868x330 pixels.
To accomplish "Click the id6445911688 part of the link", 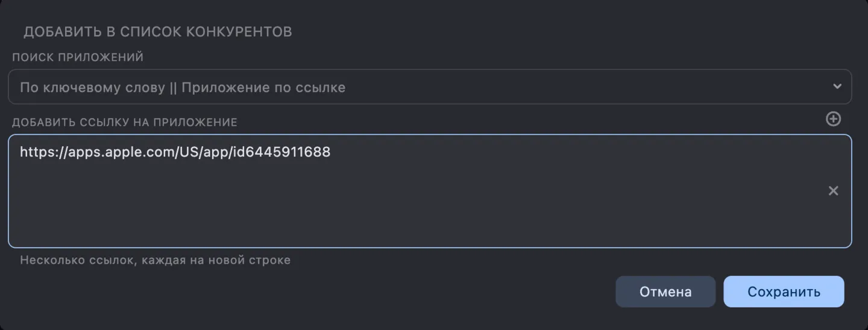I will [281, 152].
